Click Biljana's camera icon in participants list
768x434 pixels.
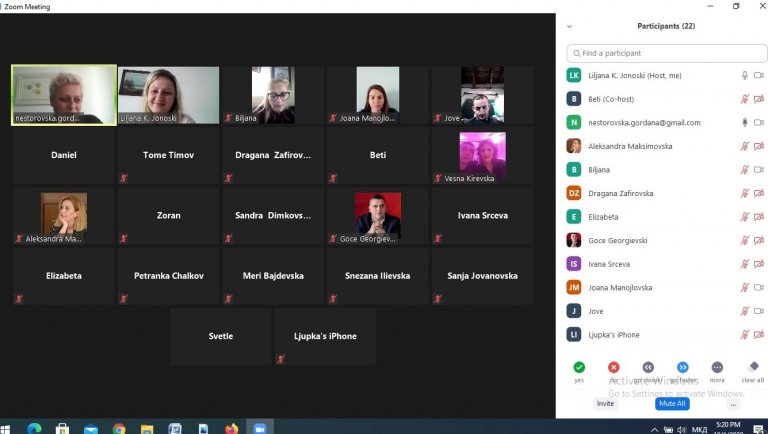point(758,170)
